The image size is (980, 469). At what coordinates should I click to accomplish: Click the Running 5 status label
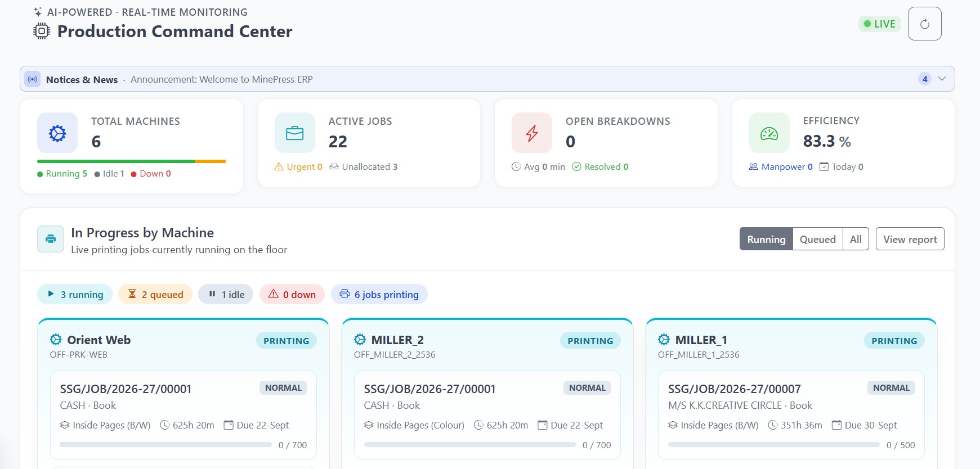tap(62, 174)
